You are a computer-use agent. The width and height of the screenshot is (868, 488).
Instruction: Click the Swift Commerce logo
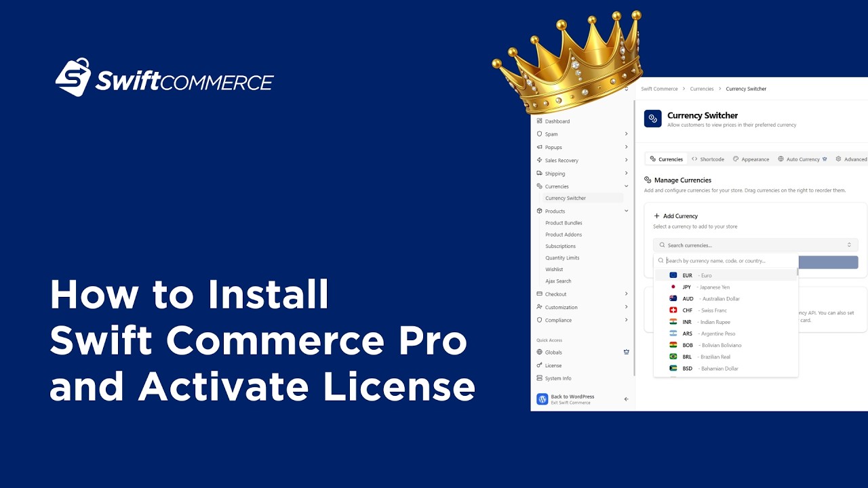click(x=164, y=77)
